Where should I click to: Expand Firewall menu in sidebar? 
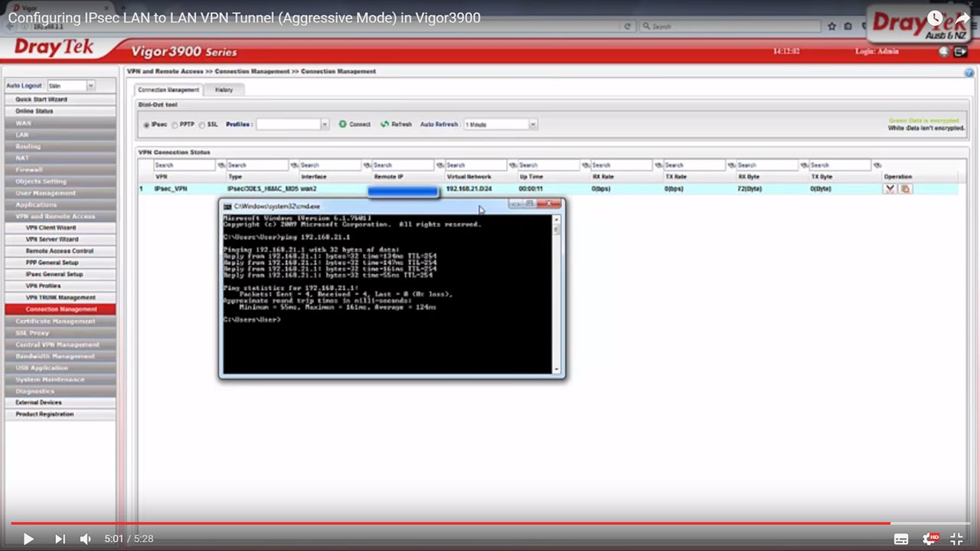[x=60, y=169]
